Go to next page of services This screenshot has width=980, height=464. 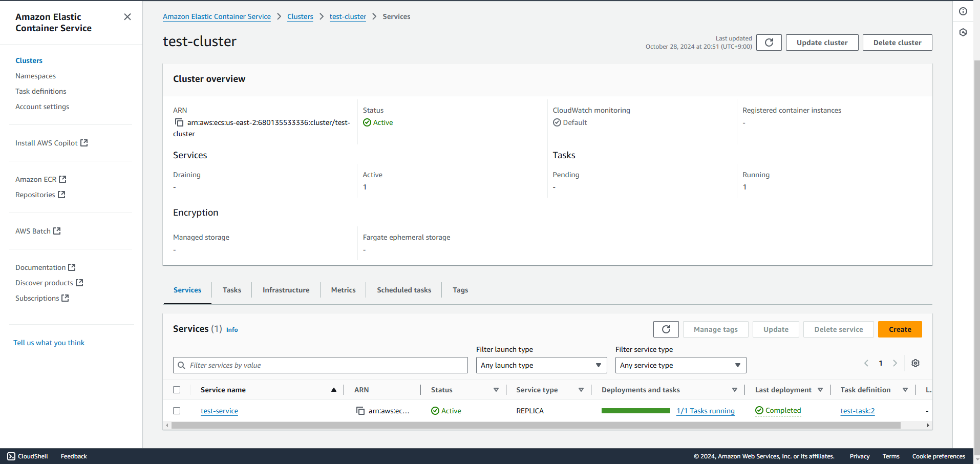pos(895,363)
